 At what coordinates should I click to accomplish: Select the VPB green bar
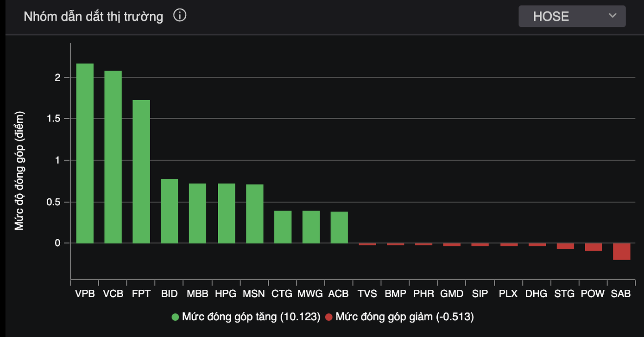pyautogui.click(x=85, y=153)
